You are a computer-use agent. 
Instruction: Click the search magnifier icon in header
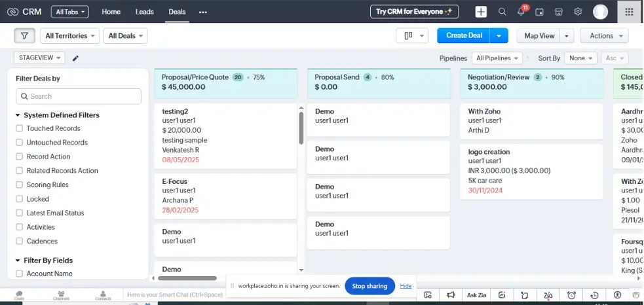502,12
